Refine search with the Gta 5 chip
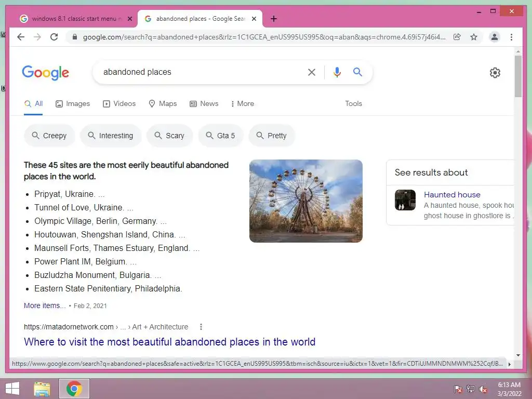Viewport: 532px width, 399px height. pyautogui.click(x=220, y=136)
